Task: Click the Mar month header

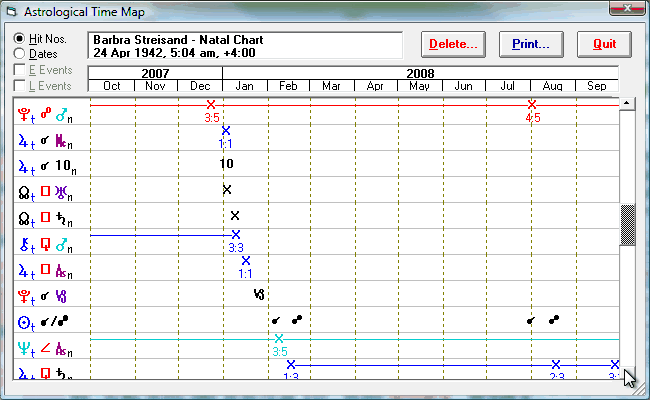Action: (332, 86)
